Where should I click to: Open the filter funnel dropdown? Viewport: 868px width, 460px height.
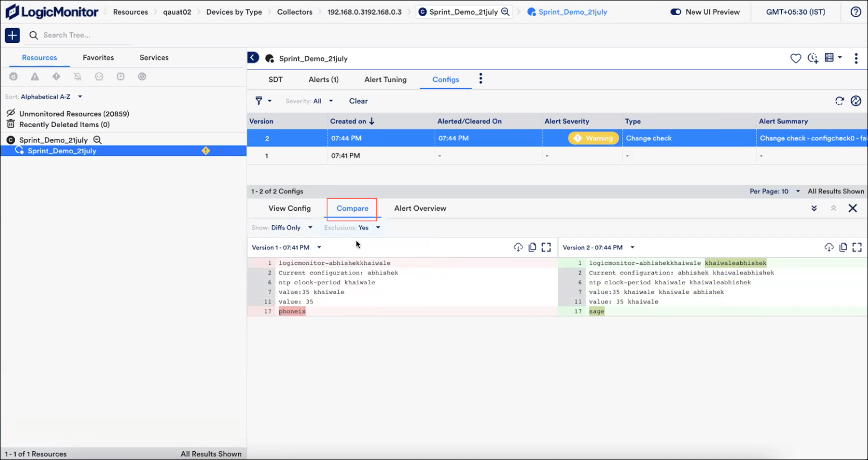click(263, 101)
